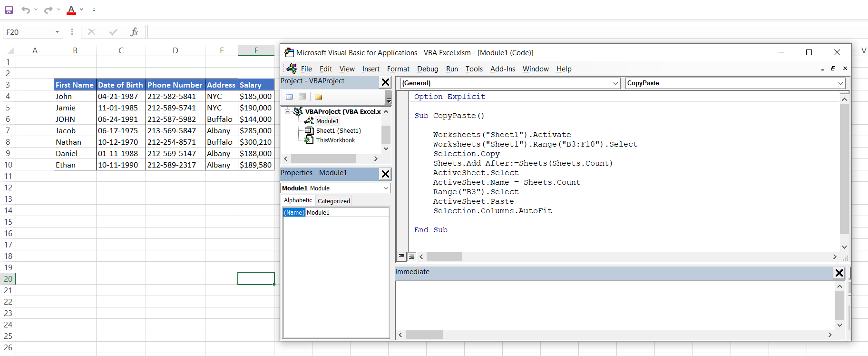Click the ThisWorkbook icon in project tree
Screen dimensions: 868x356
click(309, 140)
